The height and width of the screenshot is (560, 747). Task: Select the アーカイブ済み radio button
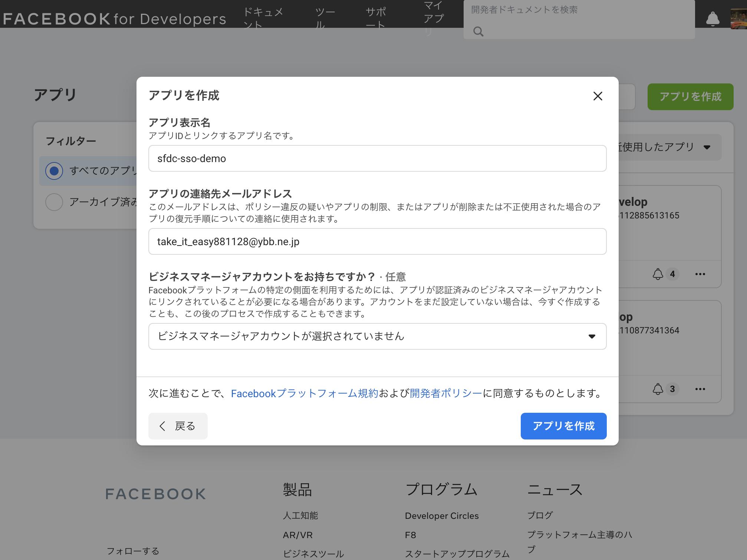(54, 202)
